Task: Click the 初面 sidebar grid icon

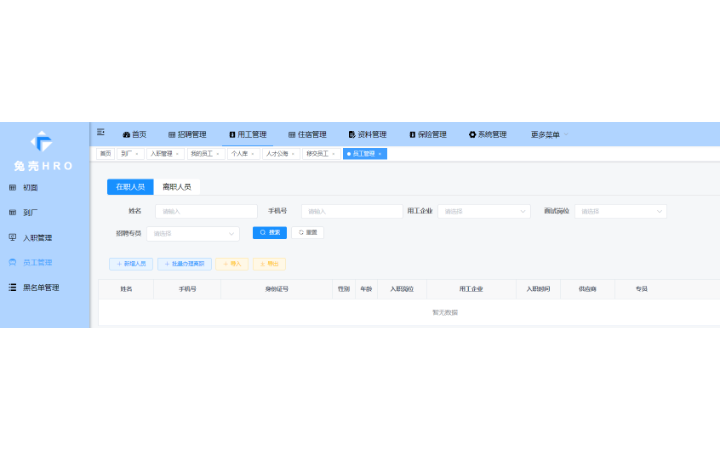Action: coord(12,187)
